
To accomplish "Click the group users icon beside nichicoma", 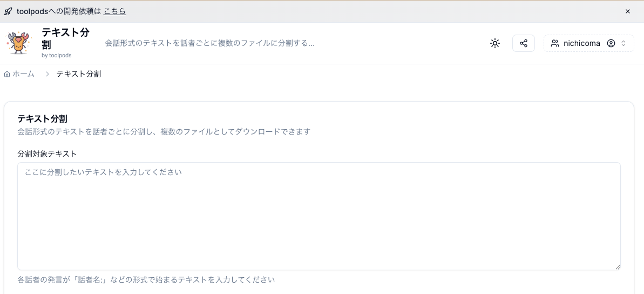I will [555, 43].
